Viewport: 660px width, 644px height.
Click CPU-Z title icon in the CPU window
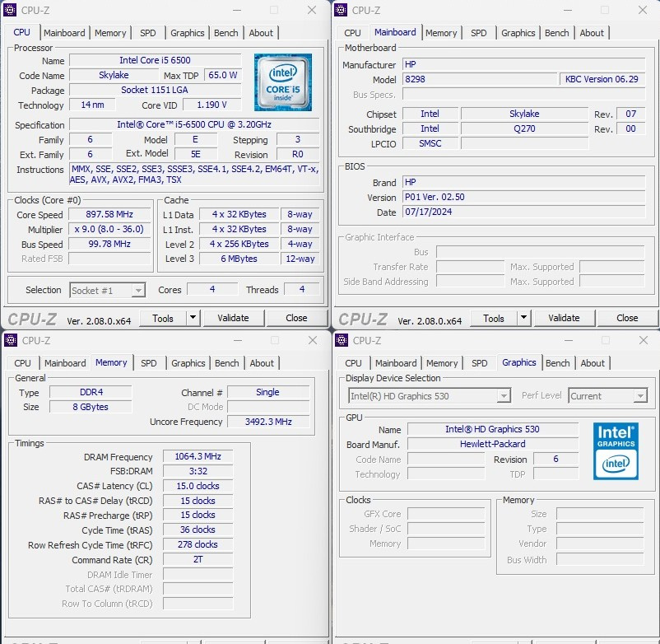[x=11, y=11]
